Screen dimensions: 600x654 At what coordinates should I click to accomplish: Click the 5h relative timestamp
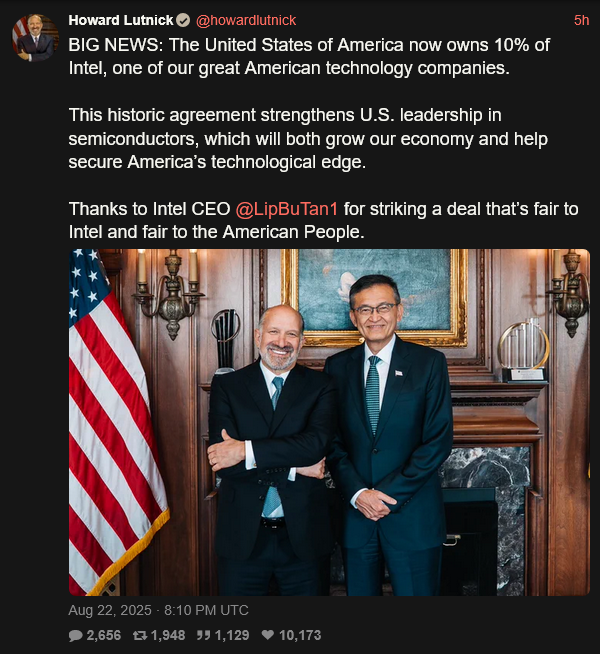coord(581,20)
